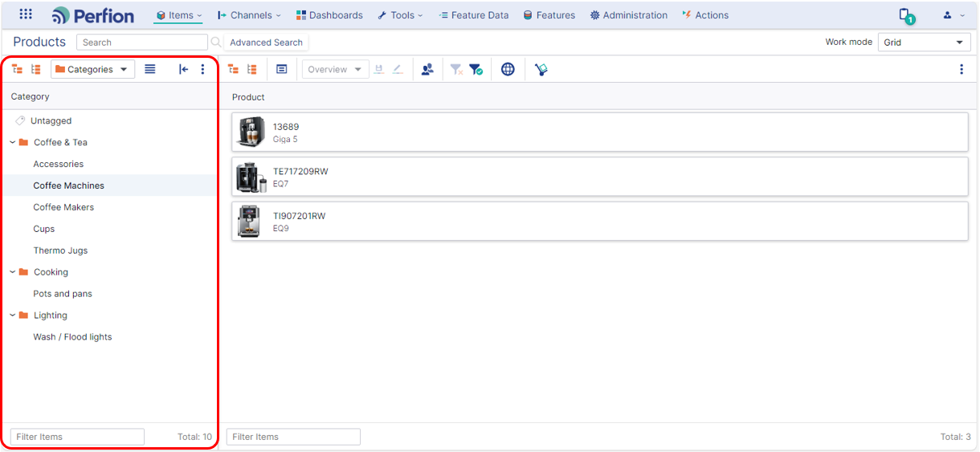Open Actions
The height and width of the screenshot is (452, 980).
tap(705, 15)
